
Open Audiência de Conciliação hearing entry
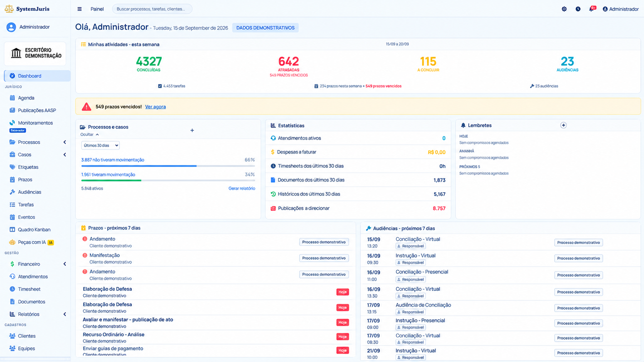pos(423,305)
